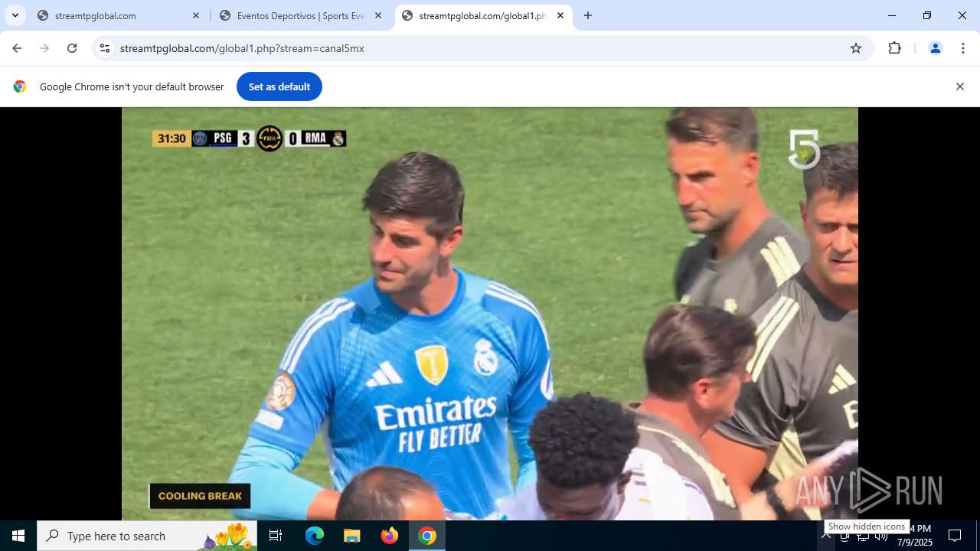Viewport: 980px width, 551px height.
Task: Click the Type here to search box
Action: [x=147, y=536]
